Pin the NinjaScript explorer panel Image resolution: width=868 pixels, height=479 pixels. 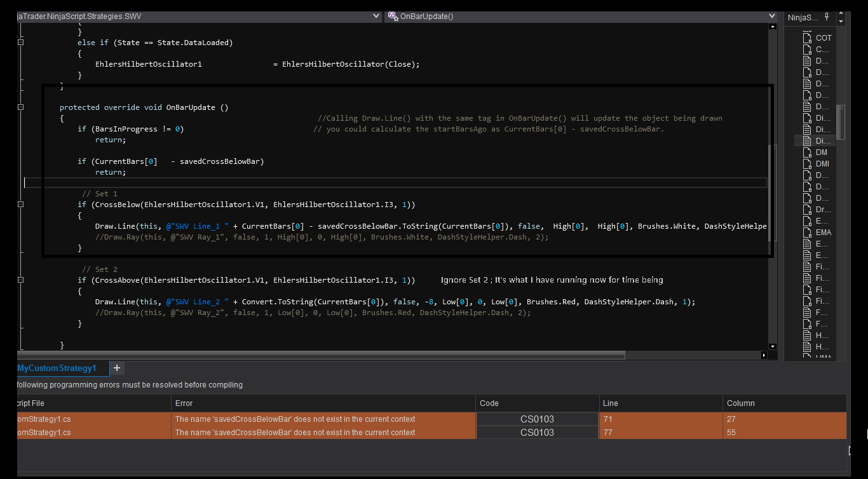click(x=828, y=17)
